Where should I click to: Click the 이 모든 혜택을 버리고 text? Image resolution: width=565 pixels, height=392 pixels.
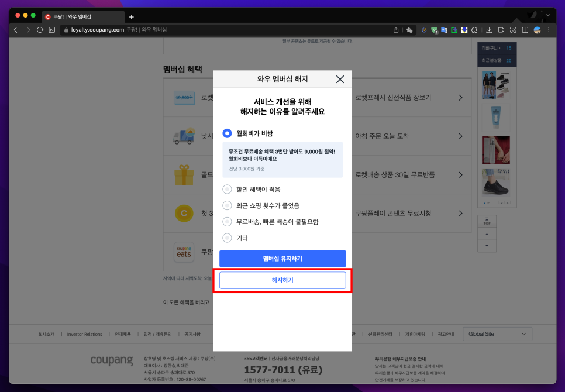coord(187,302)
